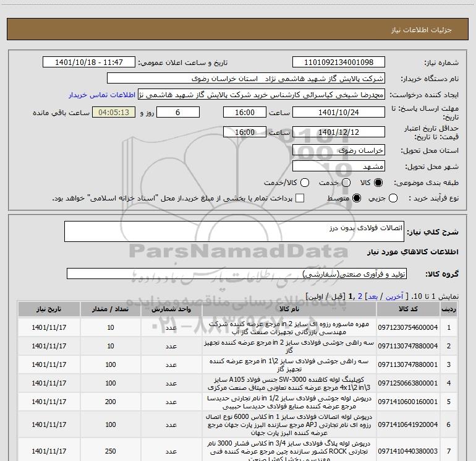Click the reply deadline date 1401/10/24 field
Viewport: 476px width, 461px height.
pyautogui.click(x=339, y=112)
